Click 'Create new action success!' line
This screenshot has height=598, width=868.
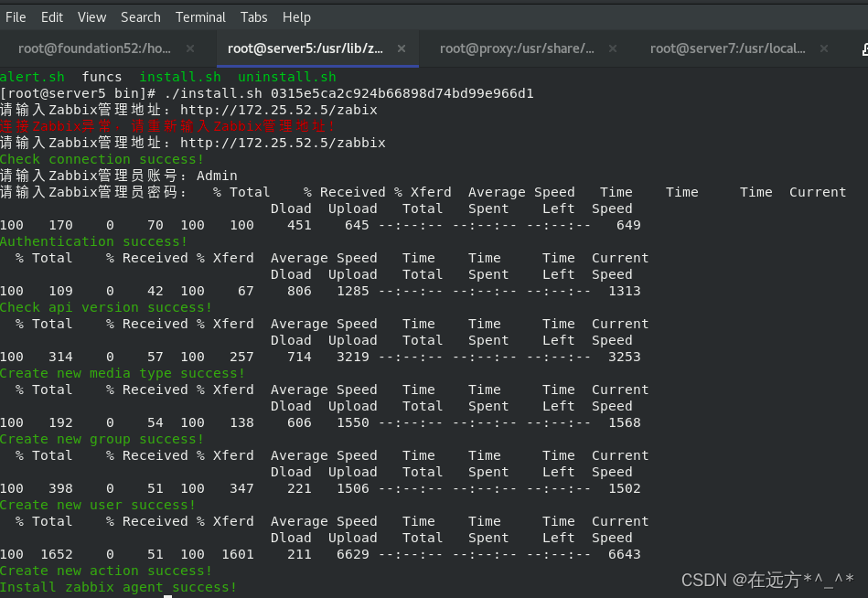click(106, 571)
